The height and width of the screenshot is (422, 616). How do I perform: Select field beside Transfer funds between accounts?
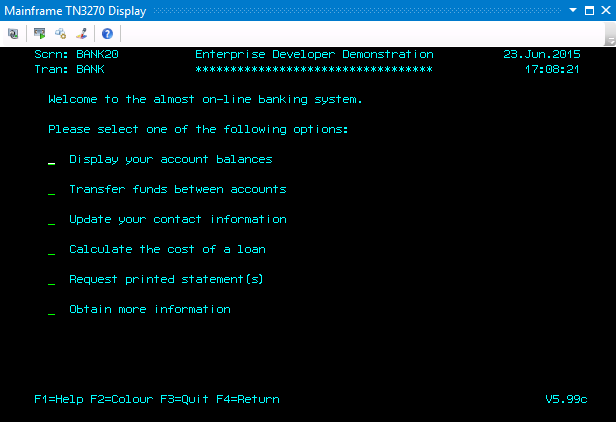[51, 190]
